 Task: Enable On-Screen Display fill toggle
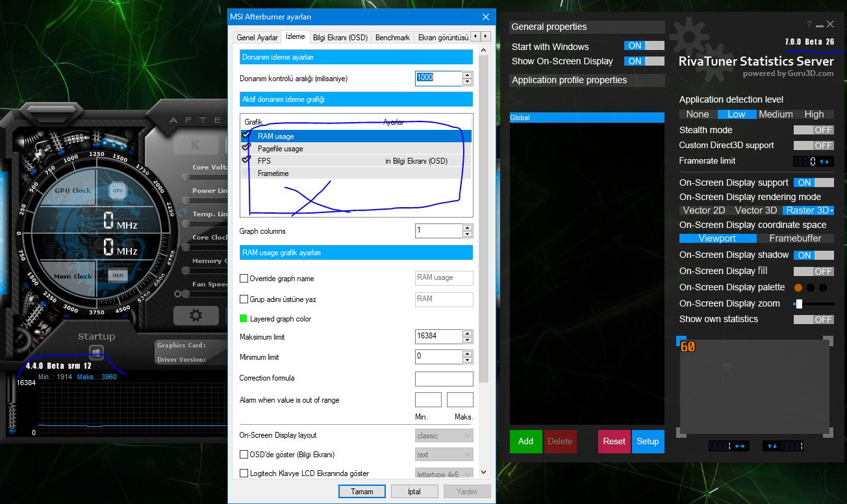[x=814, y=271]
